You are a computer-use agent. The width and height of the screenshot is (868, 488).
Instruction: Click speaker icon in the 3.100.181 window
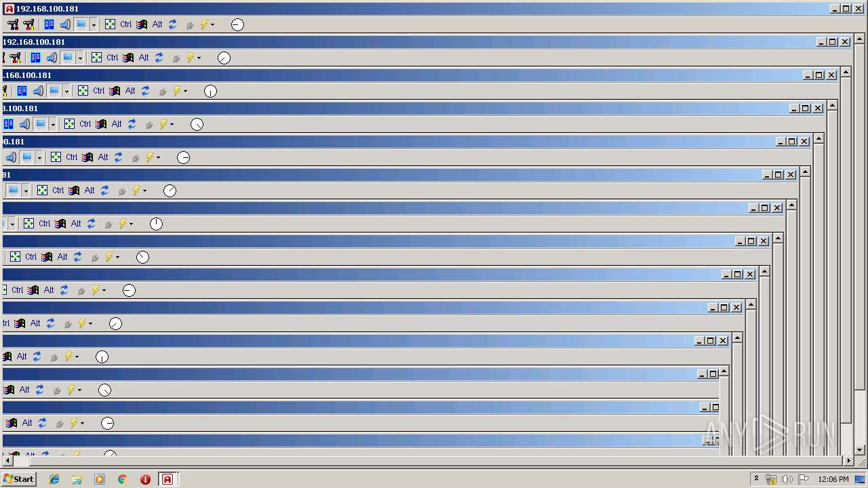(24, 124)
